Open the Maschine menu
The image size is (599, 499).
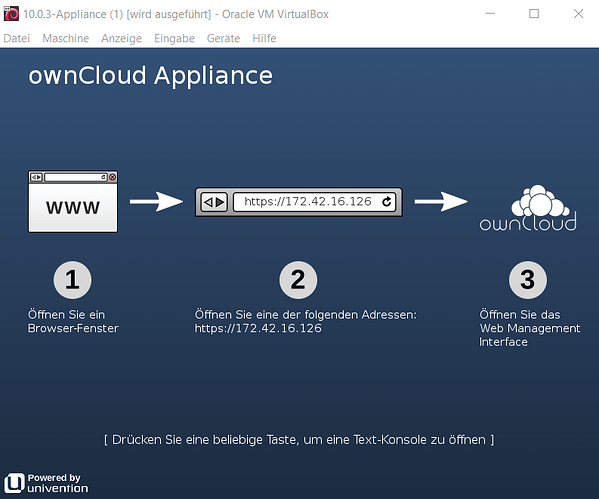pos(65,38)
